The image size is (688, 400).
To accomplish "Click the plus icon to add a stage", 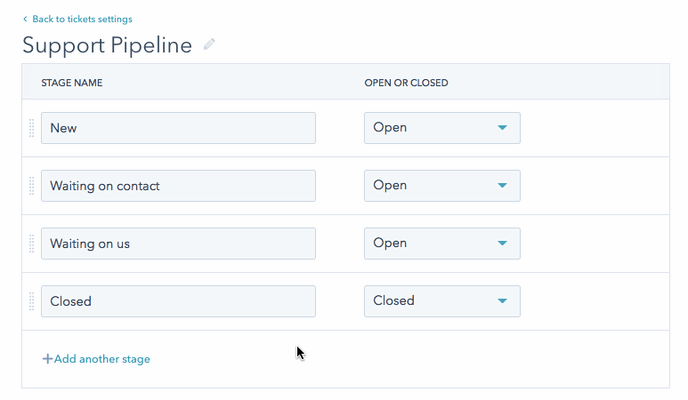I will point(47,359).
